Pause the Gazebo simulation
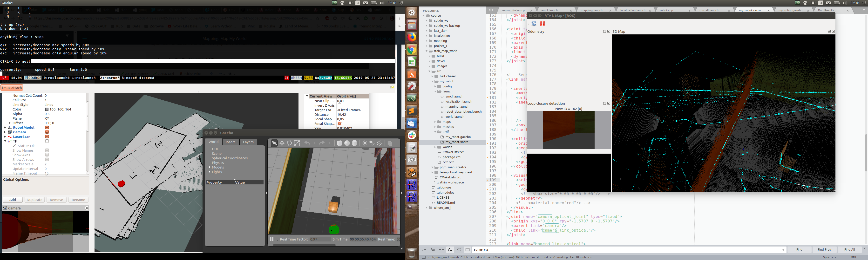 click(271, 239)
